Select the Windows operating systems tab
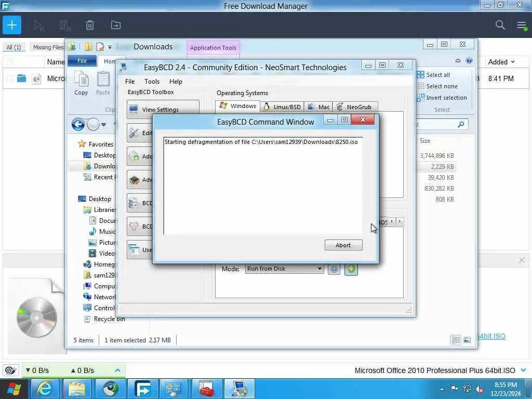 (237, 106)
